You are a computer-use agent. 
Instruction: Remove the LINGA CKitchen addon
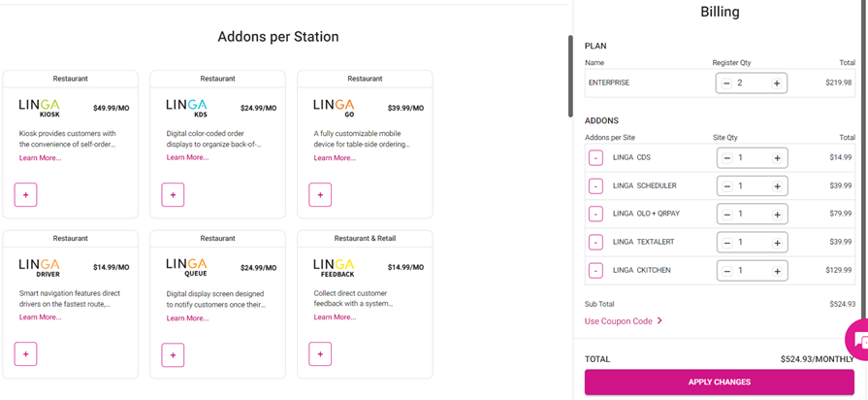[595, 271]
